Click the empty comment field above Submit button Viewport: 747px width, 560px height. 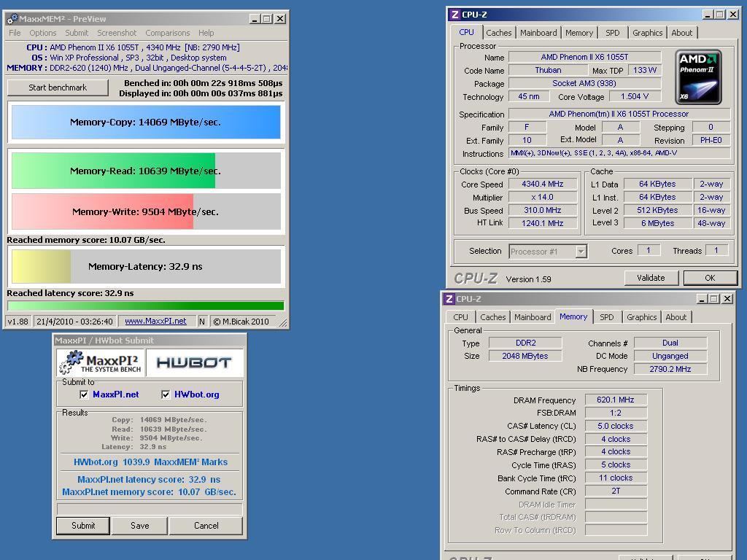(x=150, y=508)
